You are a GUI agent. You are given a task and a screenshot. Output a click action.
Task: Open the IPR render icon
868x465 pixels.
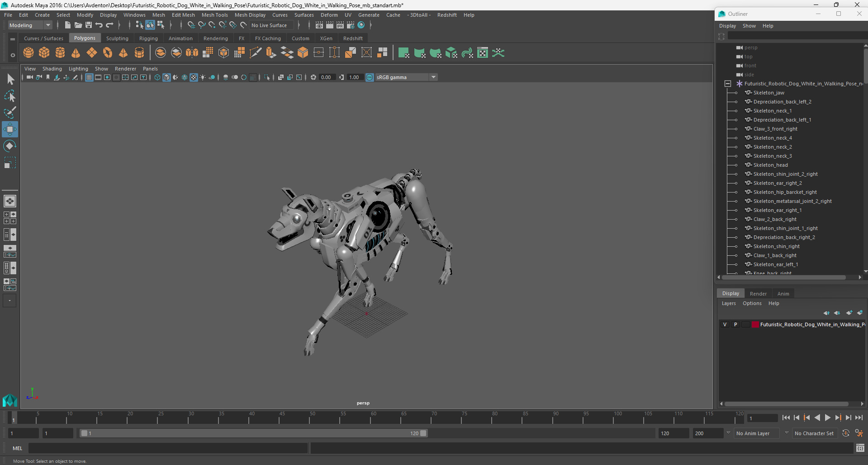pos(340,25)
